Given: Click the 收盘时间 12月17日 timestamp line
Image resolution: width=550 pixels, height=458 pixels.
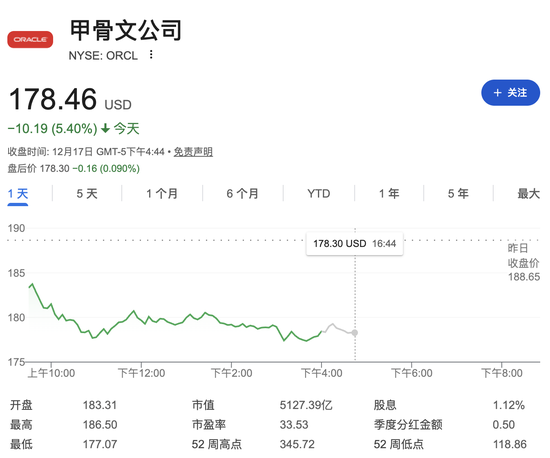Looking at the screenshot, I should click(86, 152).
